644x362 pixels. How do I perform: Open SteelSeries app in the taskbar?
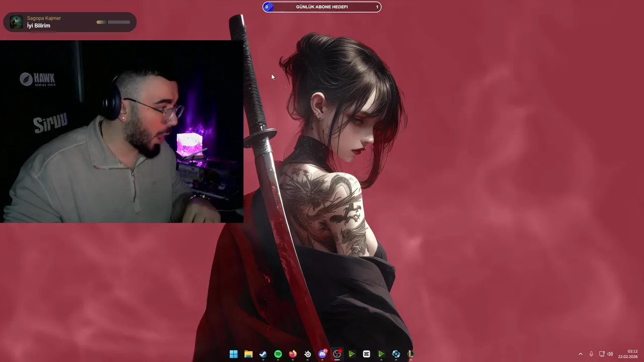307,354
